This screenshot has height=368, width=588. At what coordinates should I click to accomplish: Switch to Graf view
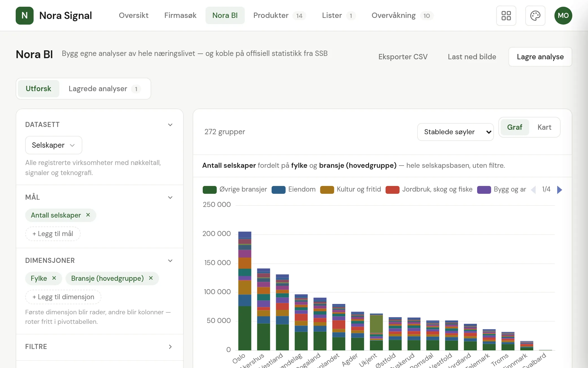point(515,127)
